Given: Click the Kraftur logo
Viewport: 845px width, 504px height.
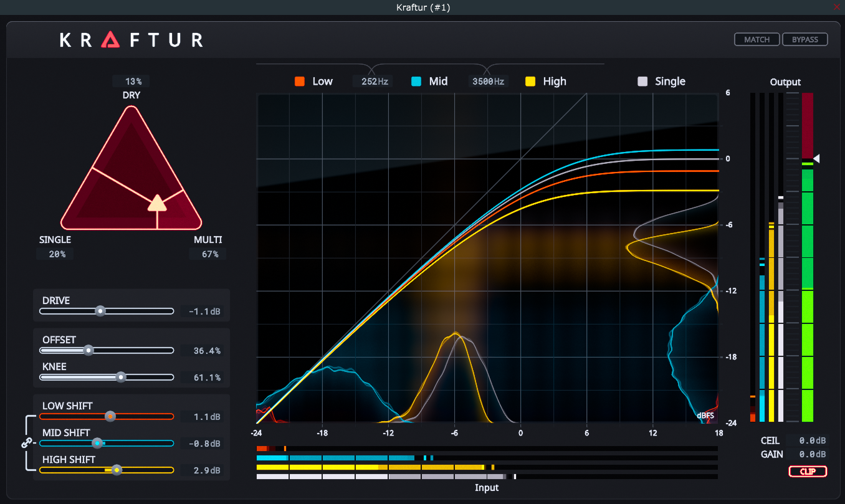Looking at the screenshot, I should click(x=131, y=40).
